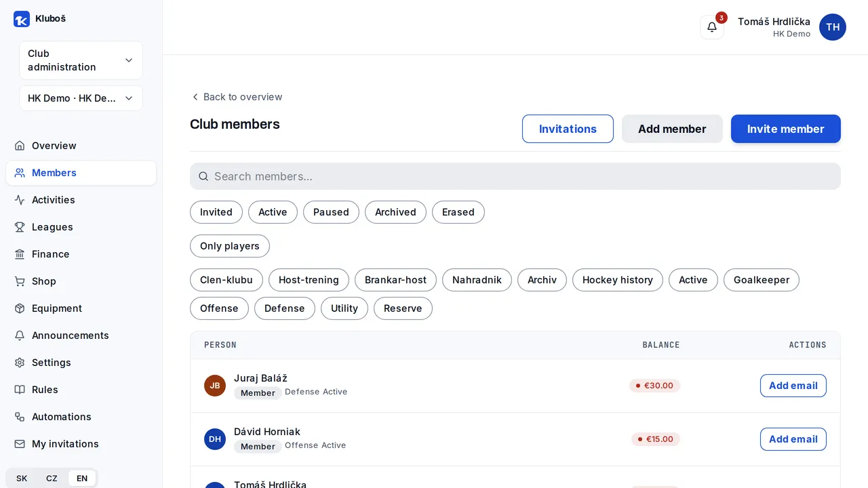Click the DH avatar for Dávid Horniak
This screenshot has height=488, width=868.
pyautogui.click(x=215, y=439)
